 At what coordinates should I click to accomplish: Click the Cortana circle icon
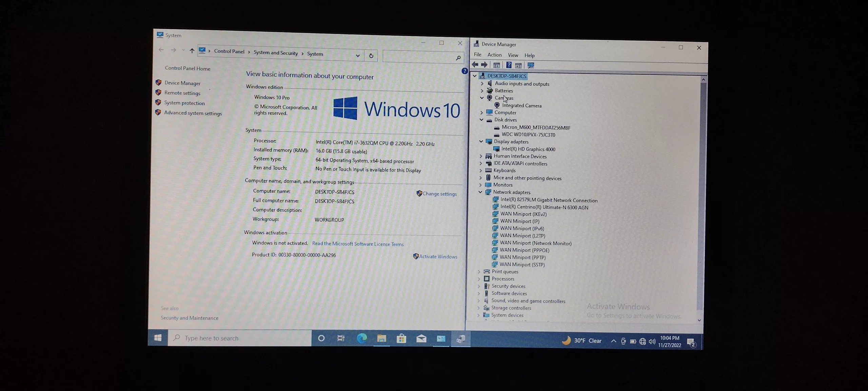321,338
